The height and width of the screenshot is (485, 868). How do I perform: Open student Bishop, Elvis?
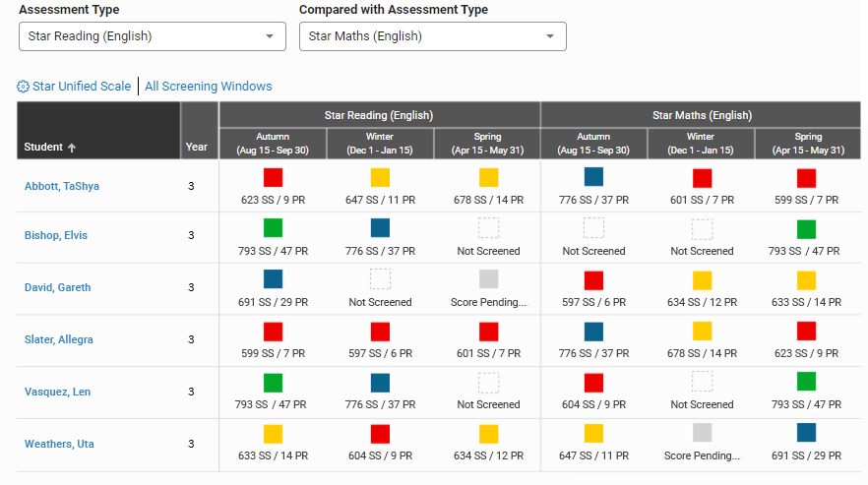tap(56, 235)
